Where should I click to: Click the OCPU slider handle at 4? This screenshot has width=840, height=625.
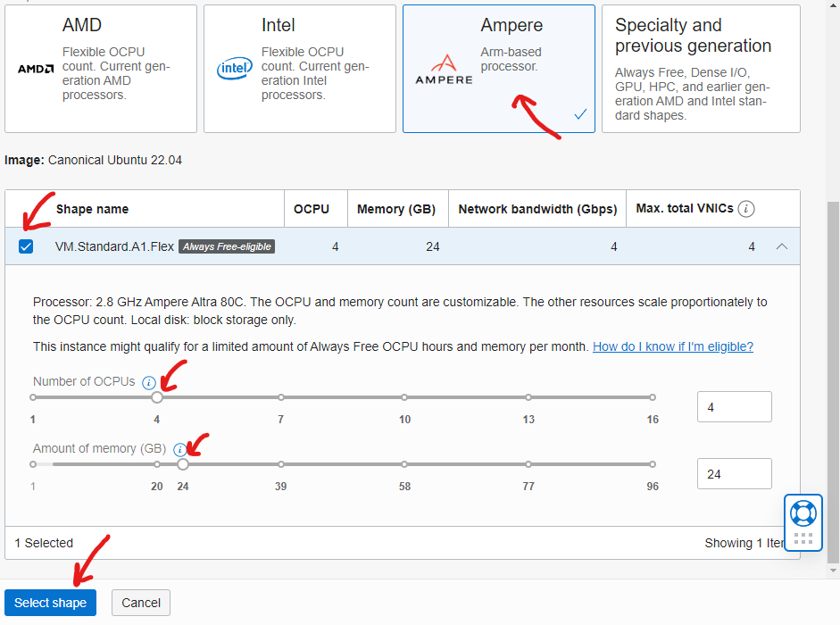coord(156,397)
